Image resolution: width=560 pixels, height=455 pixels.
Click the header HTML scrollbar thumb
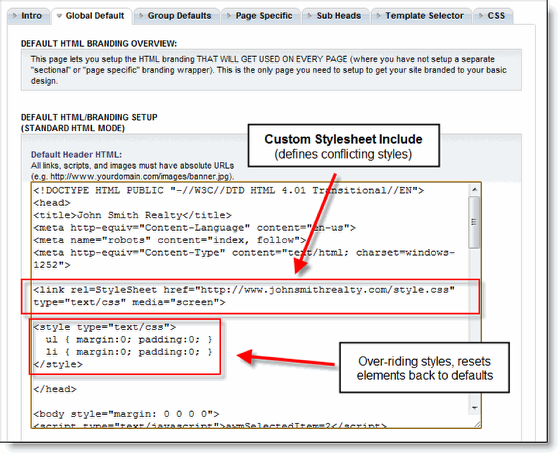pyautogui.click(x=474, y=222)
